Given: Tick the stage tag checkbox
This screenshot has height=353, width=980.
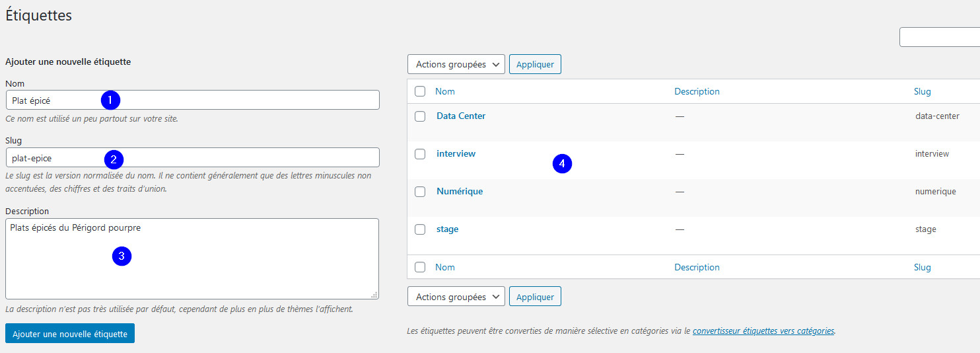Looking at the screenshot, I should pos(420,229).
